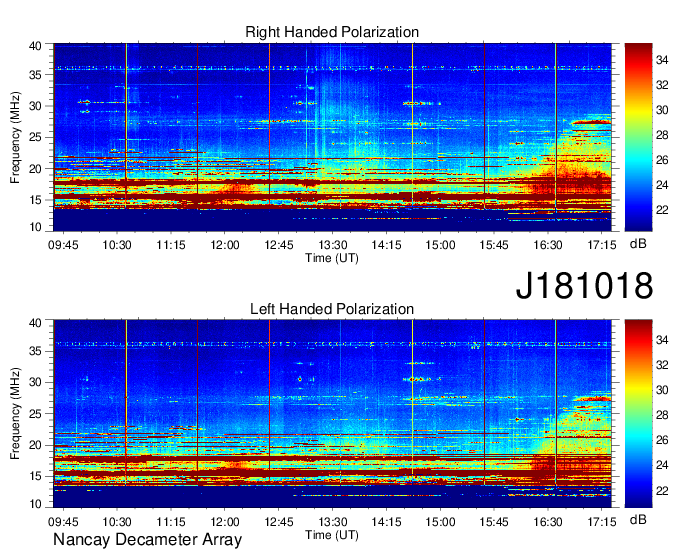The height and width of the screenshot is (552, 680).
Task: Click the 12:00 time tick on Right Handed plot
Action: click(x=225, y=245)
